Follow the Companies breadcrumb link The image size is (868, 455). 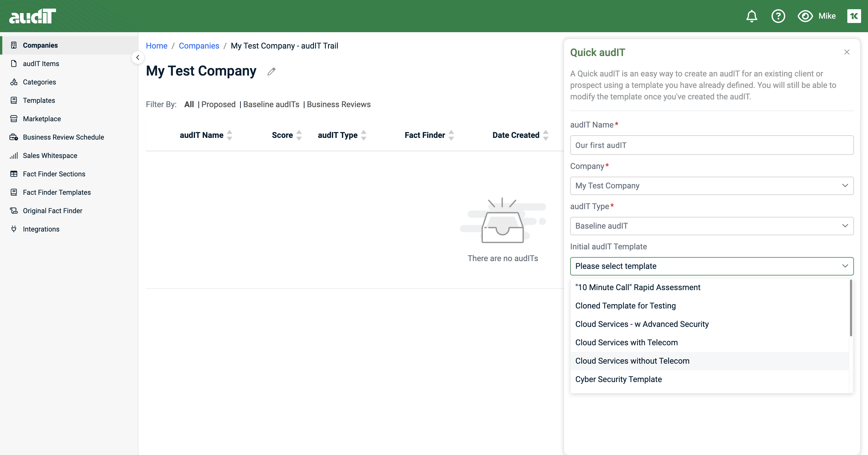[199, 46]
